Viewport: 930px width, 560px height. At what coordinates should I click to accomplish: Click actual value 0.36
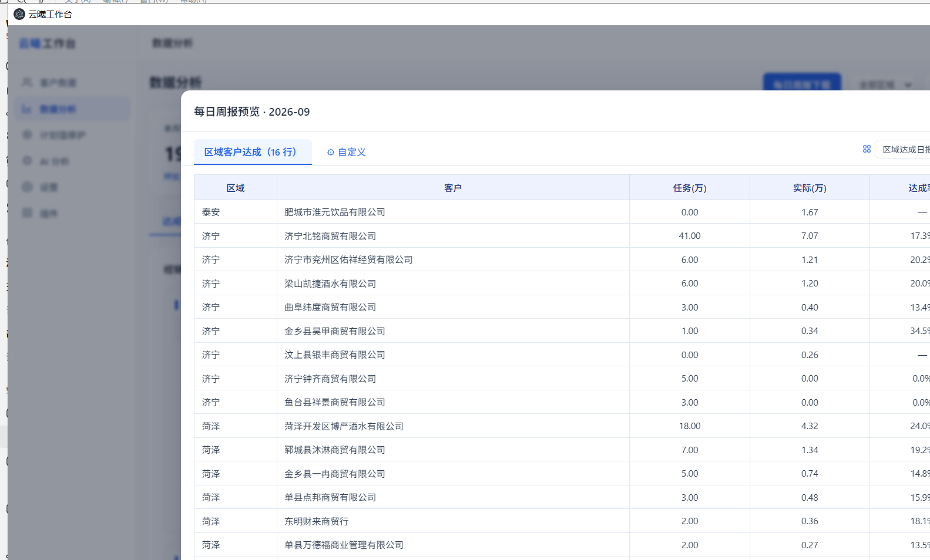(810, 521)
